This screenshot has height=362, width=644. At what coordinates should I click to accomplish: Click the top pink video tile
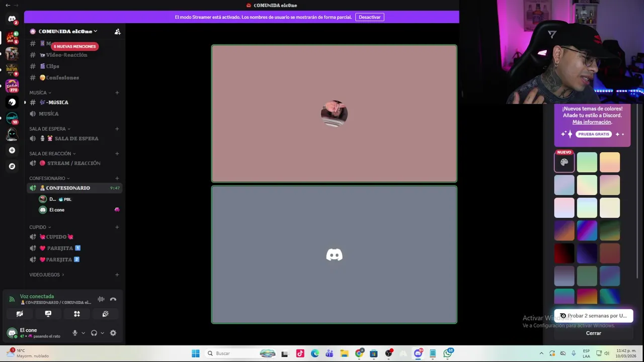pyautogui.click(x=334, y=114)
